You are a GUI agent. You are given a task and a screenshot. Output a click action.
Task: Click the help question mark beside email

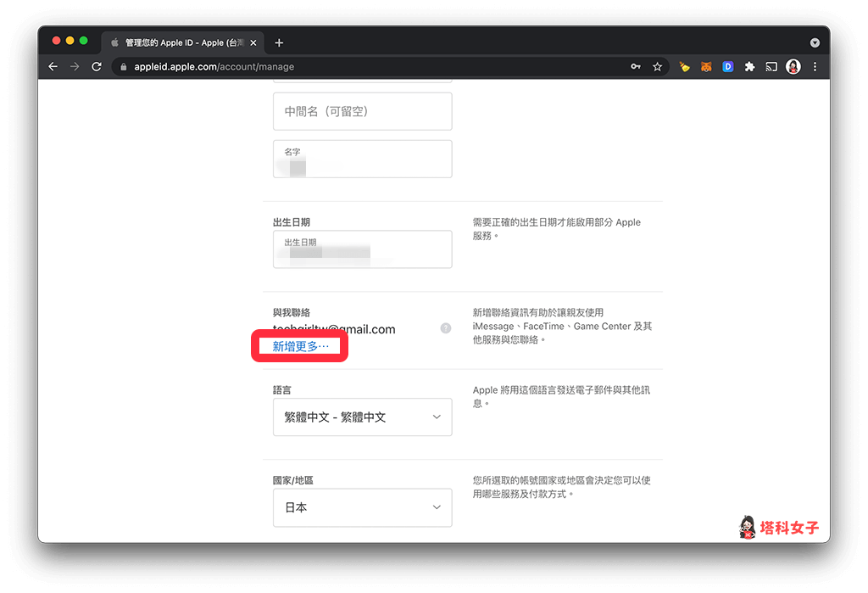tap(446, 328)
